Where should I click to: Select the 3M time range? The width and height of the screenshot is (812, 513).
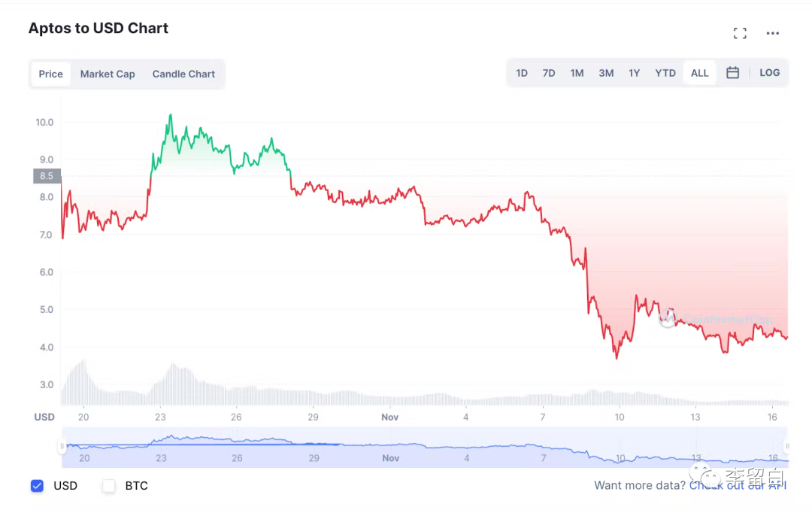coord(606,73)
